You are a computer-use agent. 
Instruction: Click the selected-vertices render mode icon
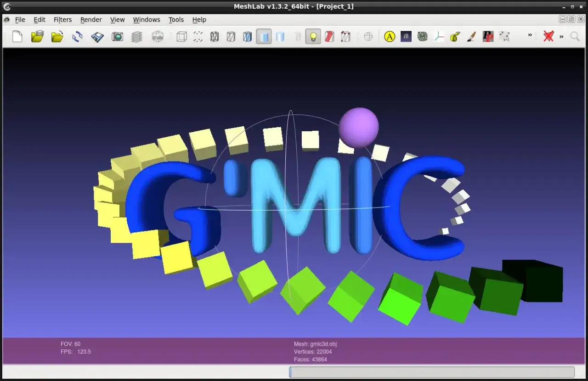tap(346, 36)
